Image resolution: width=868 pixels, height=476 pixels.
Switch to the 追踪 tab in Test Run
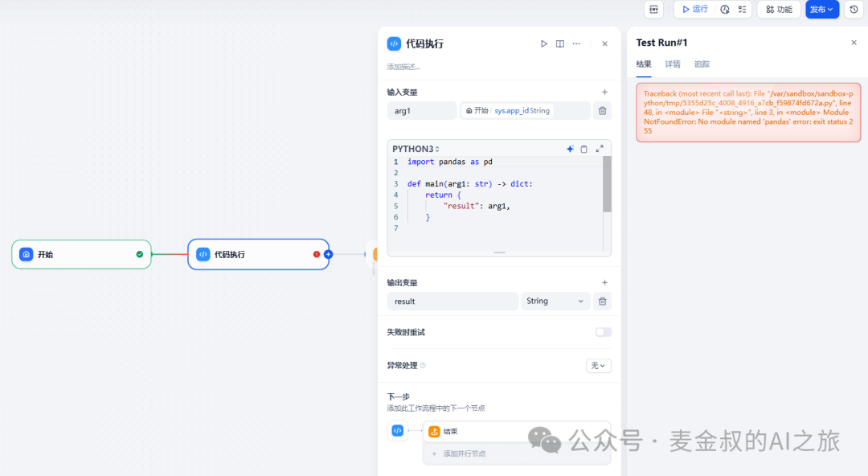702,64
